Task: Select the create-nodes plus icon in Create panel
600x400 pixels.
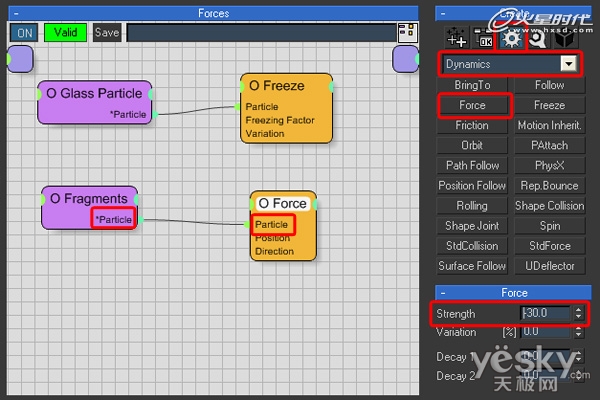Action: coord(457,37)
